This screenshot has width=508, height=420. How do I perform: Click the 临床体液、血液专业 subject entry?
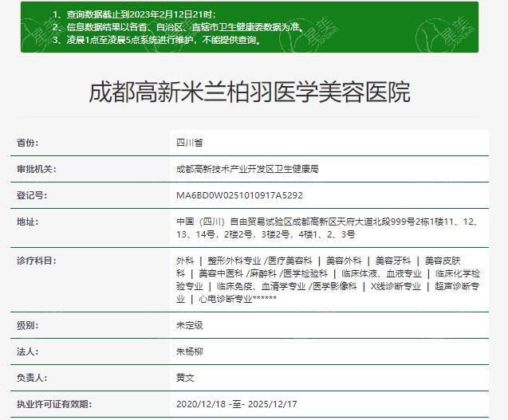tap(382, 273)
